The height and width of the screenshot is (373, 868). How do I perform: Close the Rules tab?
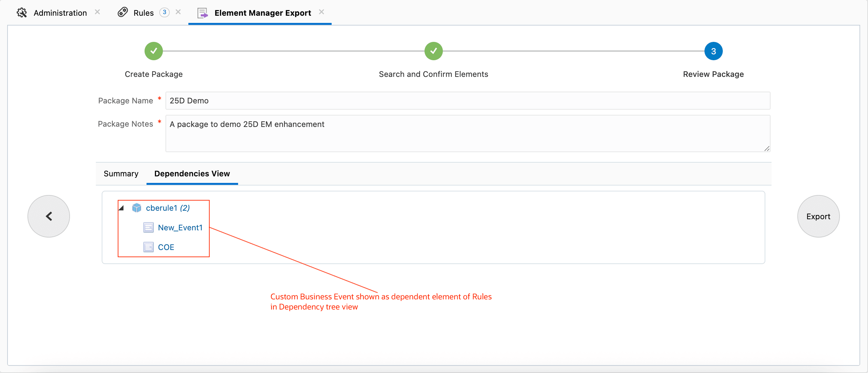[x=178, y=12]
